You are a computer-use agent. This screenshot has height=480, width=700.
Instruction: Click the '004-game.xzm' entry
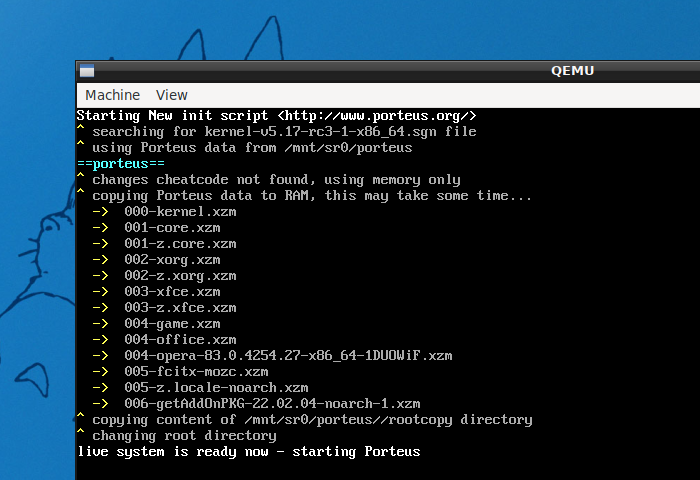172,324
